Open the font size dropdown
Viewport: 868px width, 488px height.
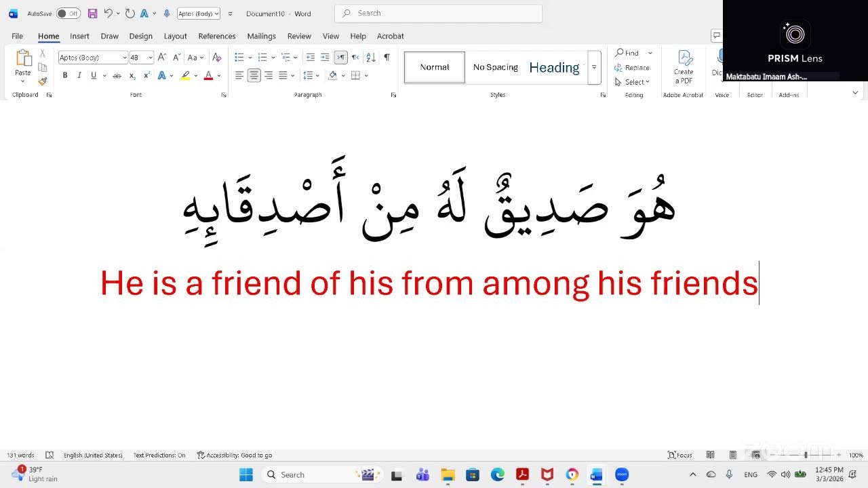point(151,58)
